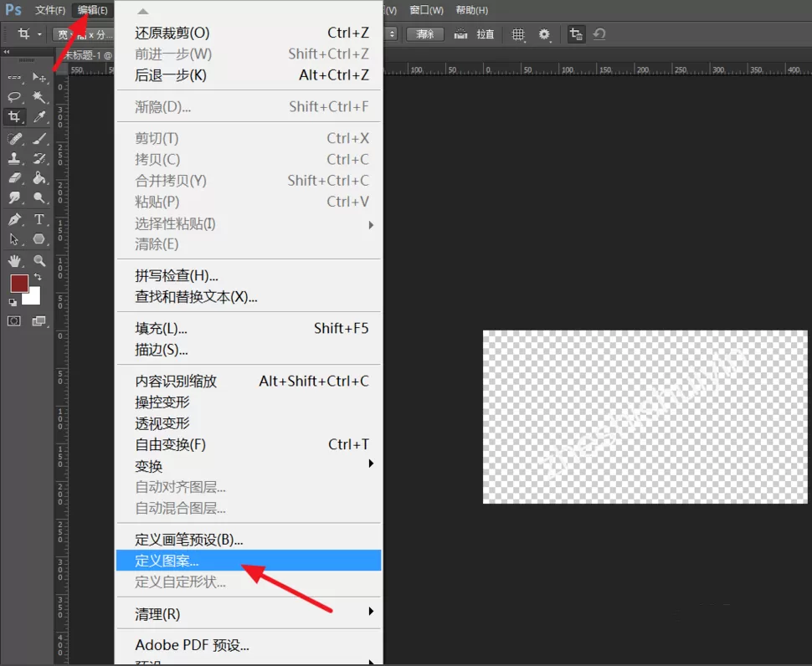Open the crop overlay grid options
812x666 pixels.
pos(518,34)
